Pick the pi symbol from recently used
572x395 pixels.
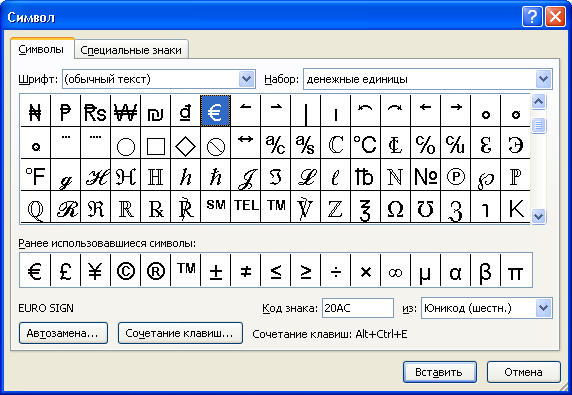(515, 270)
